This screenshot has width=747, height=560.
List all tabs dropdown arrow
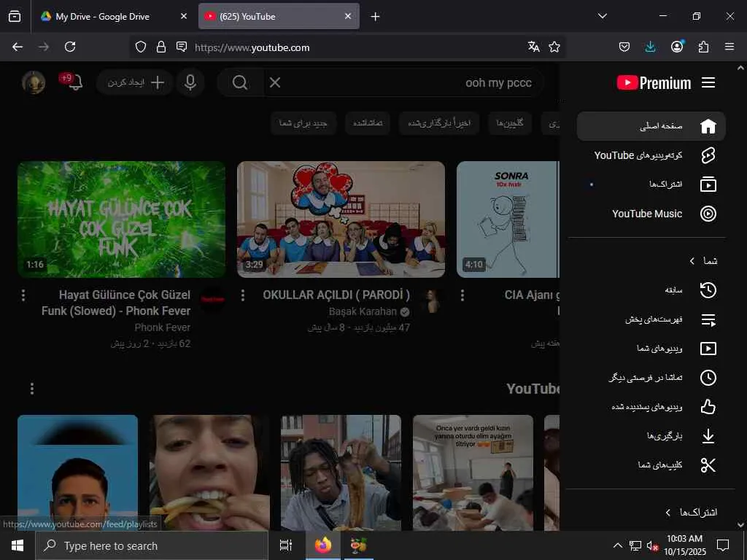click(x=602, y=16)
